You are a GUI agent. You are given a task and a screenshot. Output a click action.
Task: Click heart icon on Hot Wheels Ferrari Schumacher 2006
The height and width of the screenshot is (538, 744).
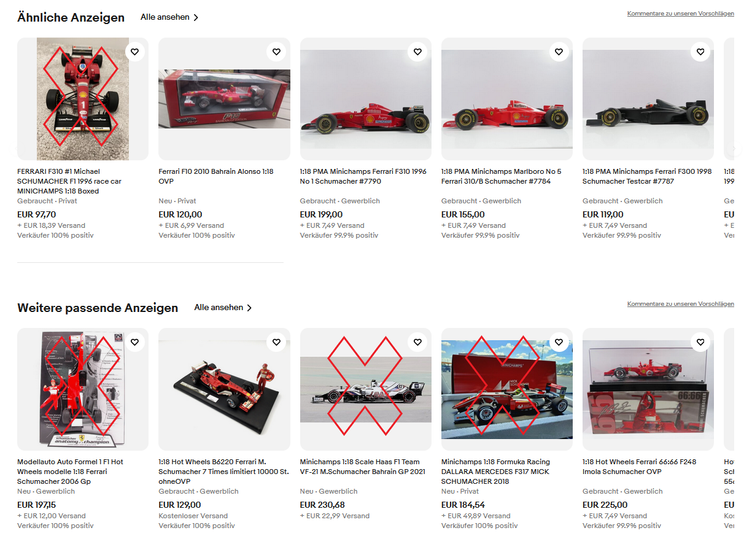[x=135, y=342]
